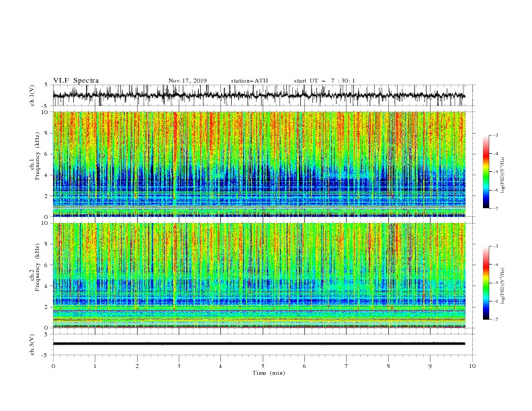Click time axis tick label '10'
Image resolution: width=532 pixels, height=411 pixels.
pyautogui.click(x=472, y=366)
